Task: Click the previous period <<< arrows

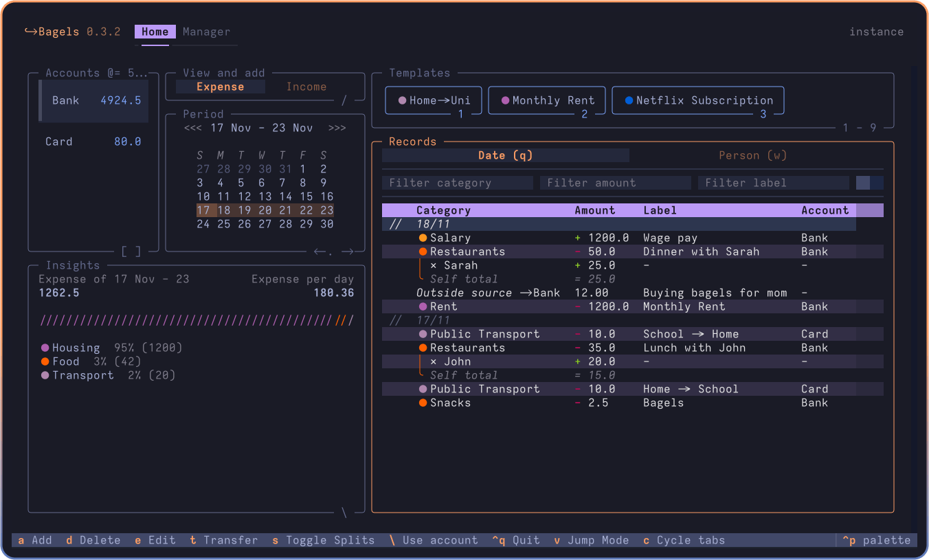Action: [x=193, y=128]
